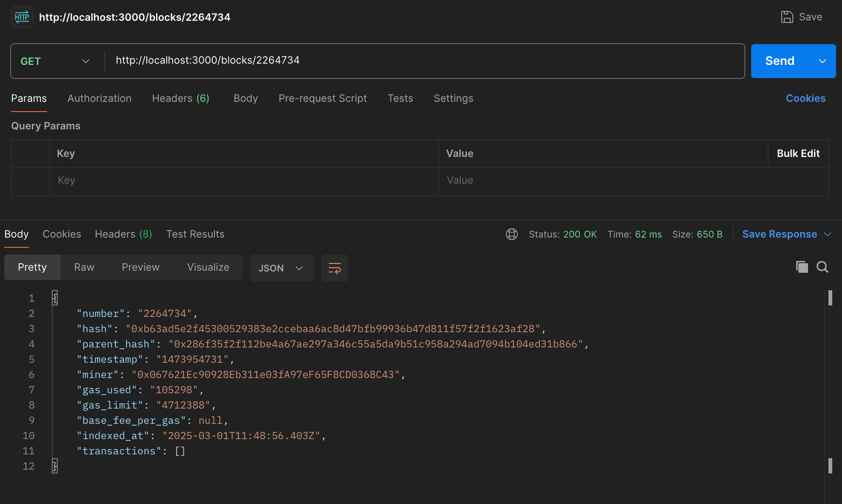Select the Visualize response view

click(x=208, y=267)
